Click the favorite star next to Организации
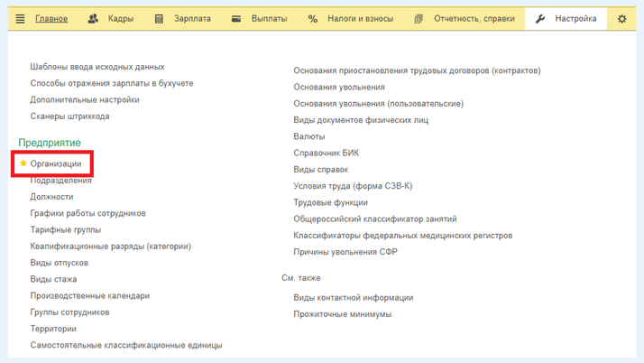644x363 pixels. (23, 163)
